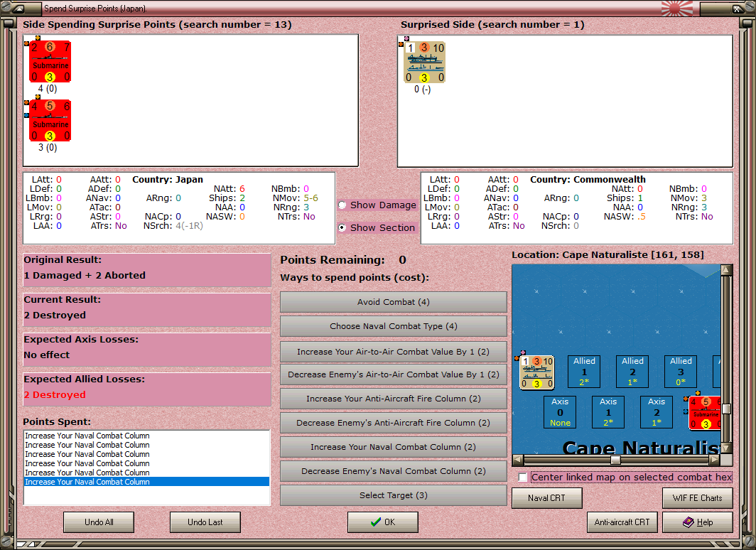Click the convoy counter on the map
The image size is (756, 550).
pos(537,372)
